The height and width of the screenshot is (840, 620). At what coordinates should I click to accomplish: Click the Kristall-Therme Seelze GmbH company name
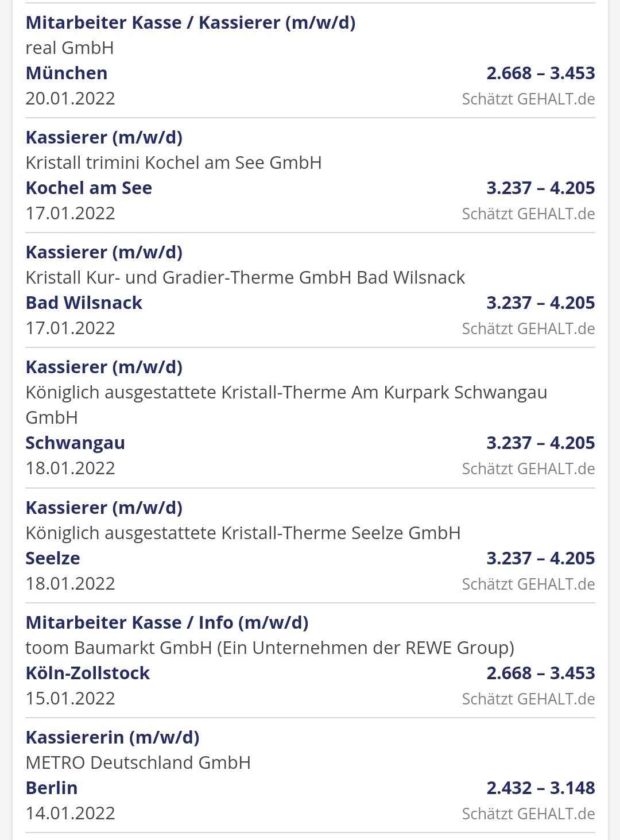[243, 533]
